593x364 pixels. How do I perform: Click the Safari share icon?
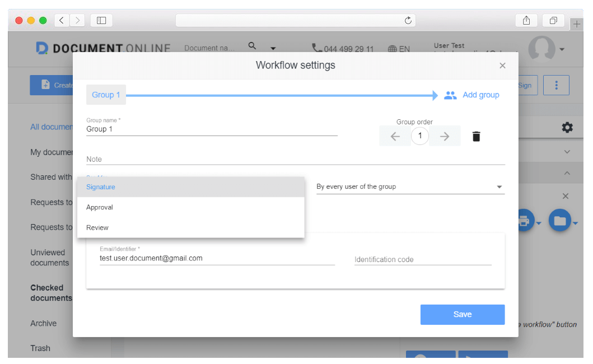point(526,21)
